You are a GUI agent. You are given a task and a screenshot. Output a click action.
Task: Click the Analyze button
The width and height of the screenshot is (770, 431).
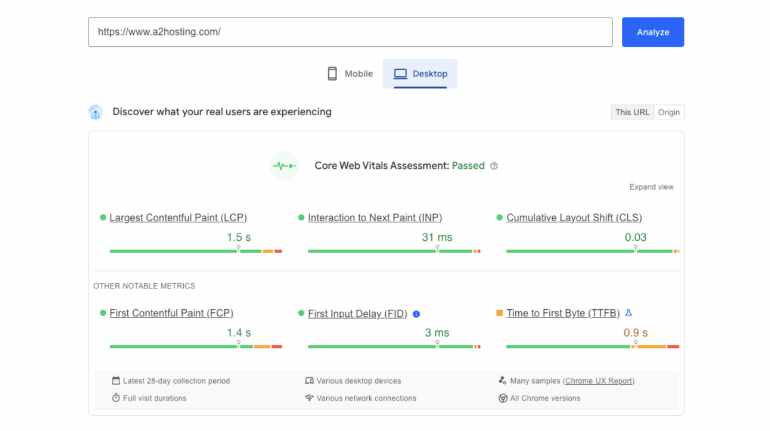tap(653, 32)
